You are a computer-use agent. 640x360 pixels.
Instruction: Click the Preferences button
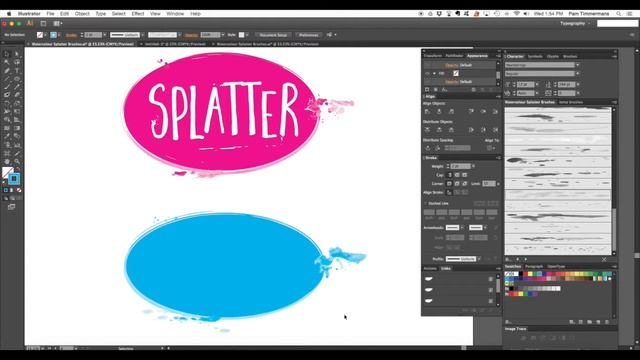308,35
